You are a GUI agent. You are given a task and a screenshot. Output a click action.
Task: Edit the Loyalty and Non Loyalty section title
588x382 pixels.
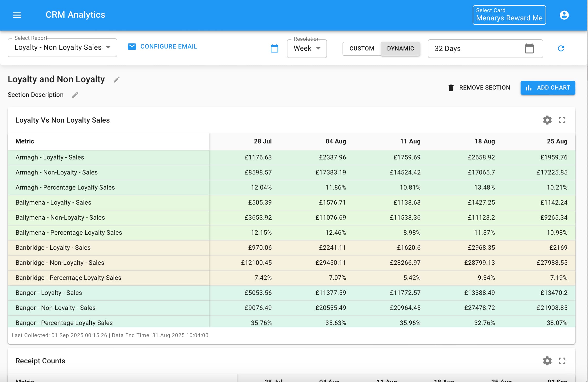click(x=117, y=79)
